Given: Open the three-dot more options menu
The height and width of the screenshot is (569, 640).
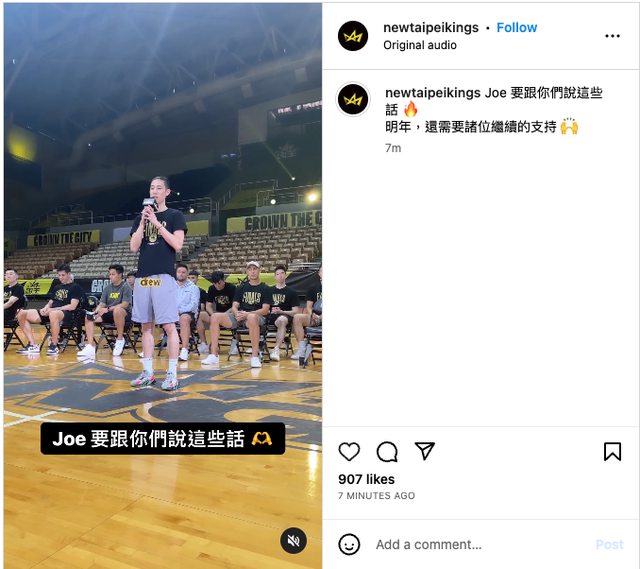Looking at the screenshot, I should pyautogui.click(x=612, y=36).
